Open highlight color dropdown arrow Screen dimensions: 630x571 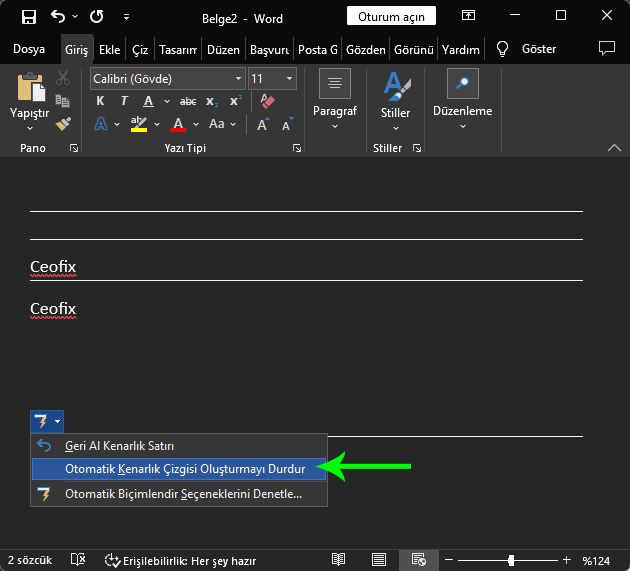click(157, 125)
